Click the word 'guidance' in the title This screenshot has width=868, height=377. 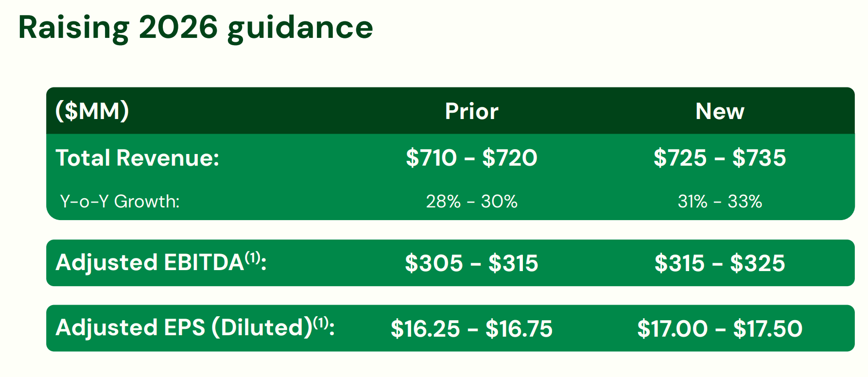[x=300, y=30]
